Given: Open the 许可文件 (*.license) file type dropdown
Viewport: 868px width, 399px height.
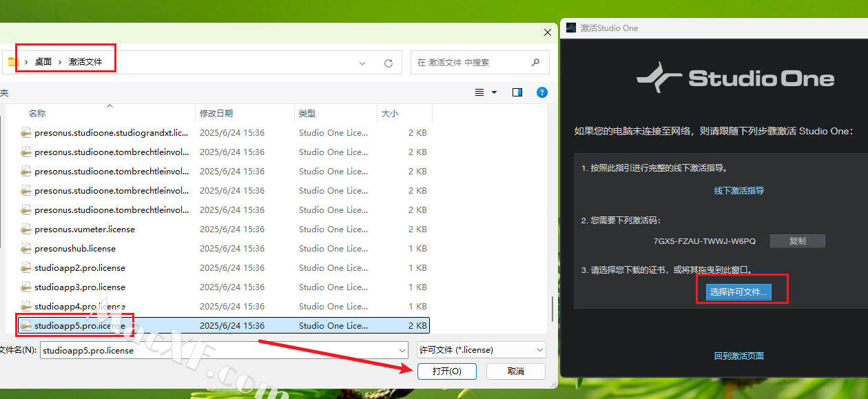Looking at the screenshot, I should (482, 350).
